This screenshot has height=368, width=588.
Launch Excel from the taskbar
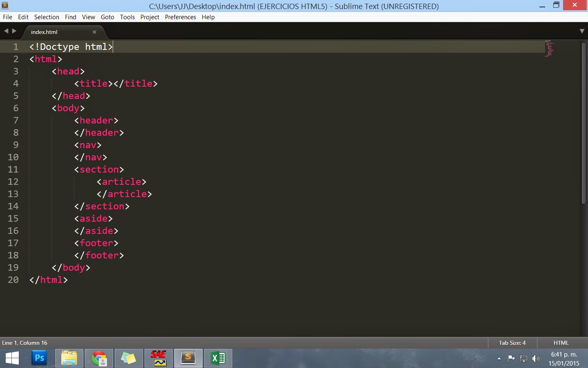(x=218, y=358)
